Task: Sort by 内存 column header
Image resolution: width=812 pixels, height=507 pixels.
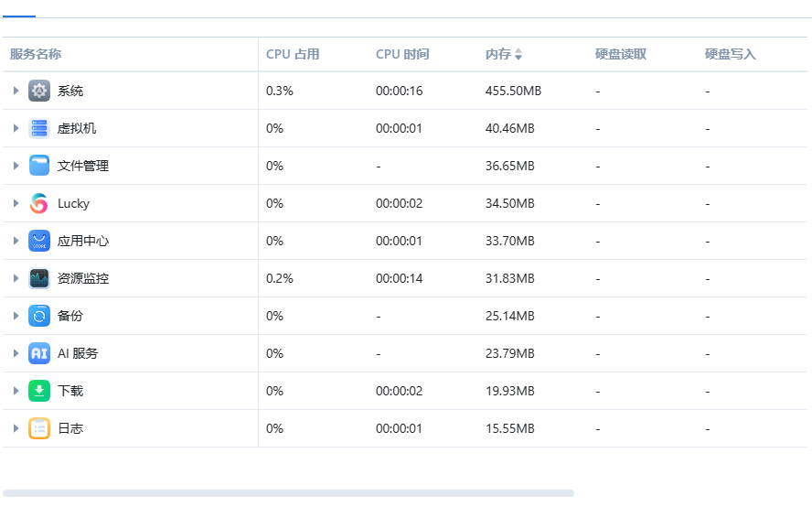Action: [x=498, y=54]
